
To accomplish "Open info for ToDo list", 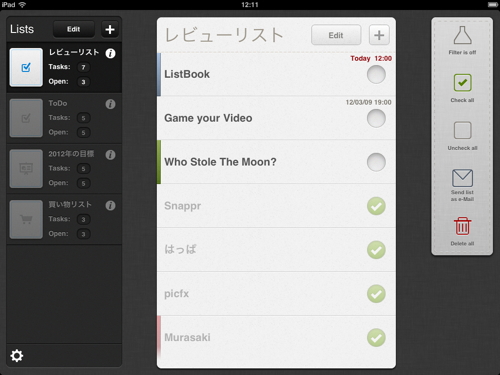I will coord(110,104).
